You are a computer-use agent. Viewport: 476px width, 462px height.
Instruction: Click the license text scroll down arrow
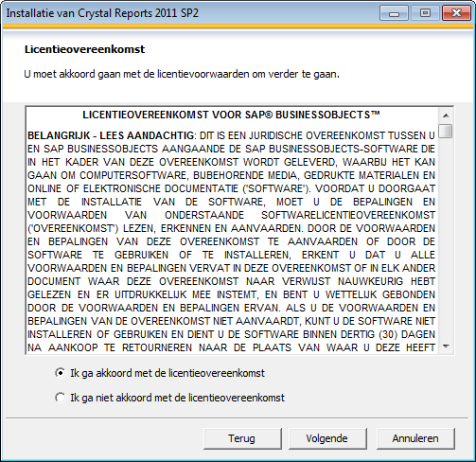pyautogui.click(x=446, y=346)
